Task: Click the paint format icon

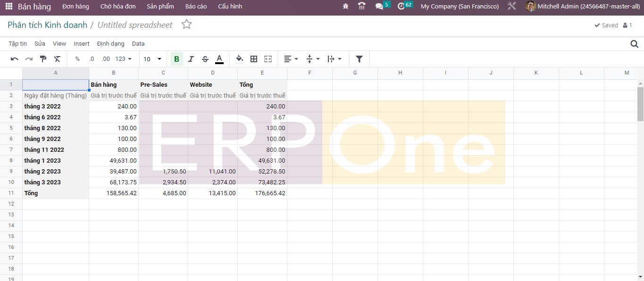Action: point(43,59)
